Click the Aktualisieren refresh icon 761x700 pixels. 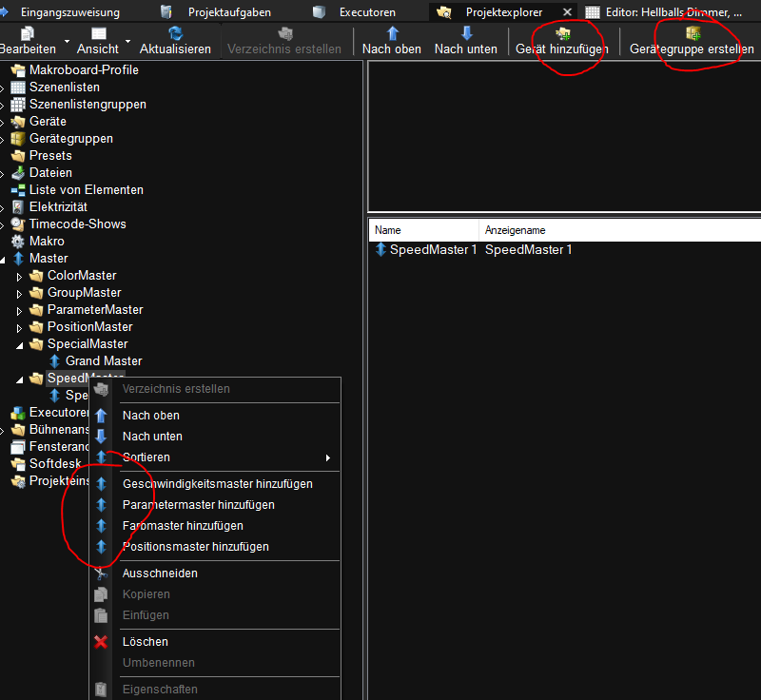pos(175,33)
